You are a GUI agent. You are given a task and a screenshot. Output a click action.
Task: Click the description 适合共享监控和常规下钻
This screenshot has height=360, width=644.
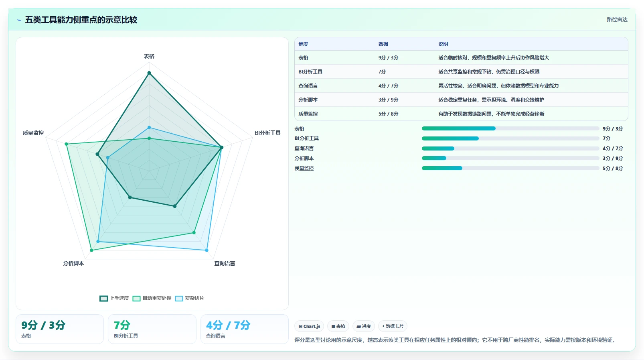point(489,72)
